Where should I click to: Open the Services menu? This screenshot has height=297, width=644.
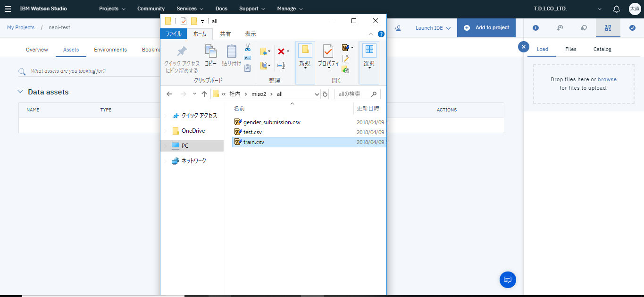click(190, 9)
